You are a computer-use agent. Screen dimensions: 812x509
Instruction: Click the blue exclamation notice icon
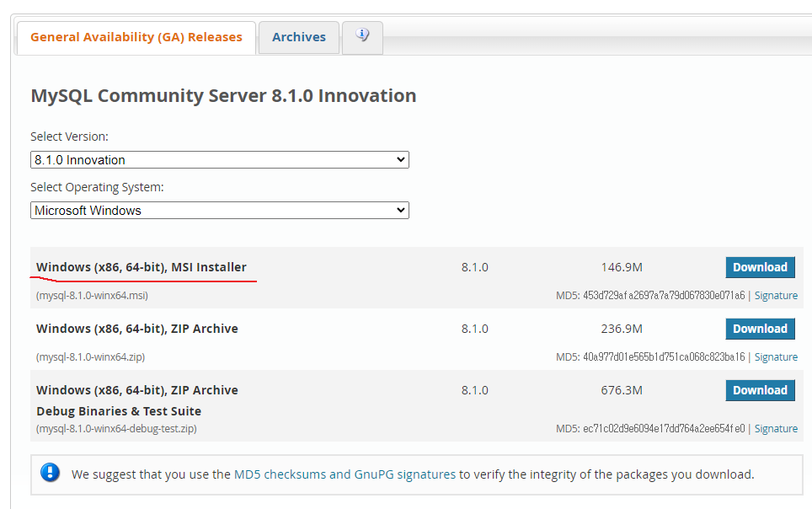tap(51, 472)
